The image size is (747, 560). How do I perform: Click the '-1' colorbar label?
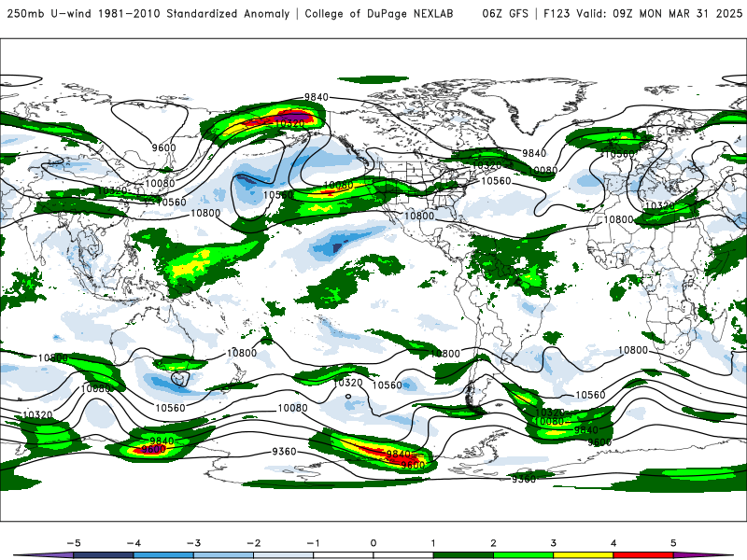313,543
